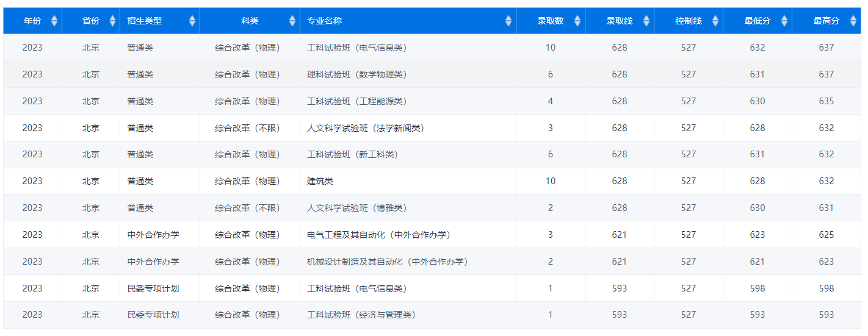868x336 pixels.
Task: Click the sort arrows beside 省份 header
Action: click(x=112, y=21)
